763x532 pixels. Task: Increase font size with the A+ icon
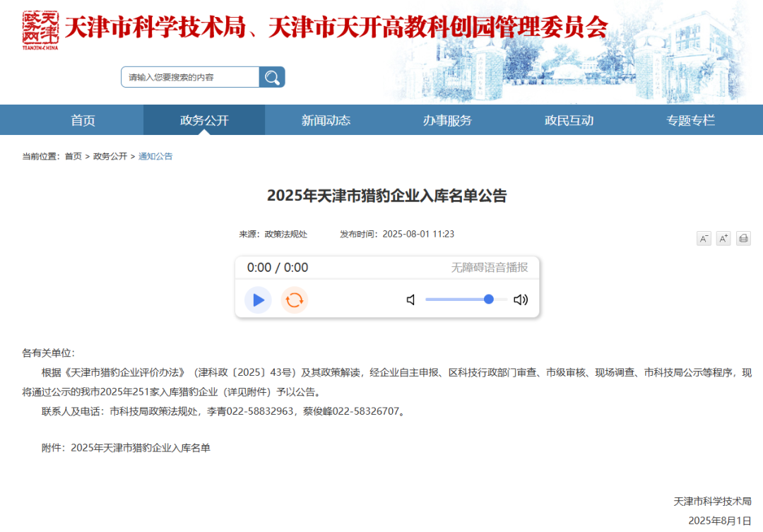coord(723,239)
